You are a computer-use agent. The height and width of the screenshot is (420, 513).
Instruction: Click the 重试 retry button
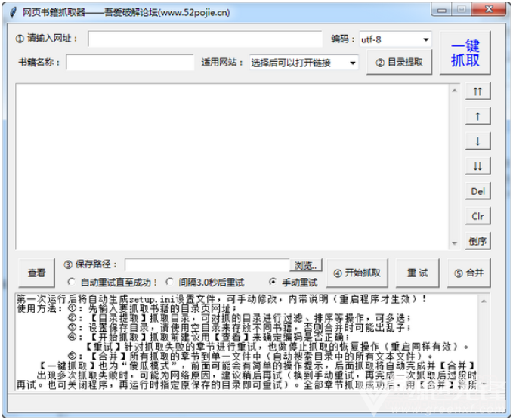[418, 273]
